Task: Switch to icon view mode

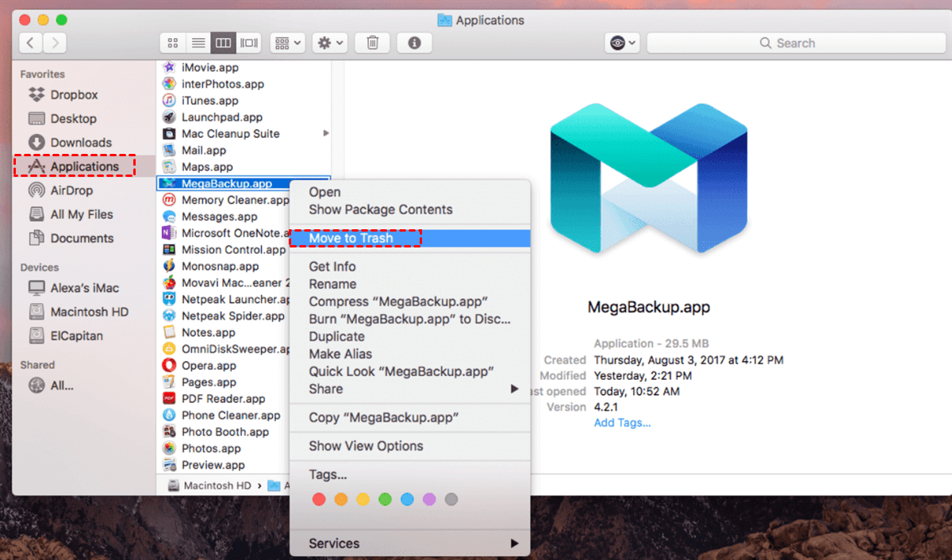Action: (173, 43)
